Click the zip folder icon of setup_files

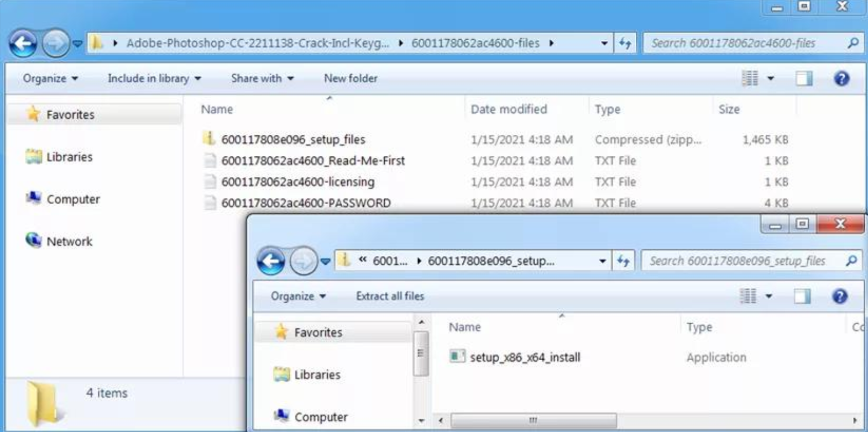[209, 139]
